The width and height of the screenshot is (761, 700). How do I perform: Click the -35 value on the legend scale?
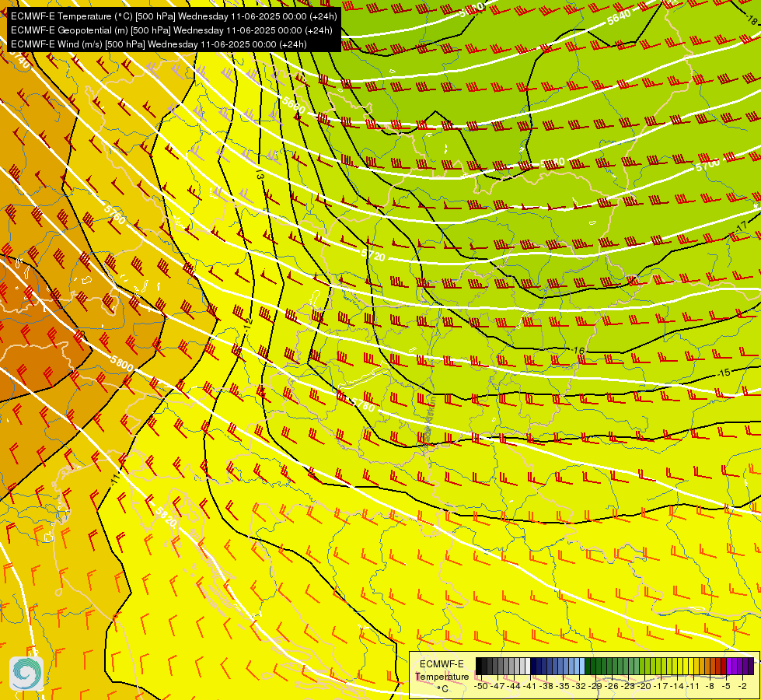564,686
